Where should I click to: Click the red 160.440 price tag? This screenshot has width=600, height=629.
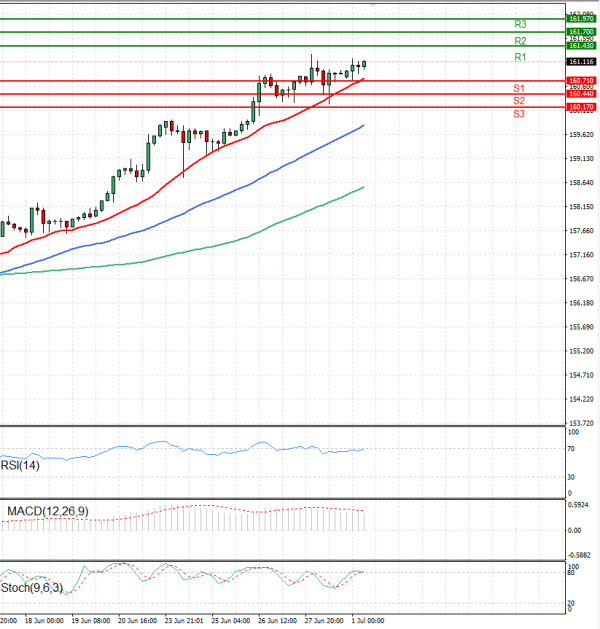point(581,93)
